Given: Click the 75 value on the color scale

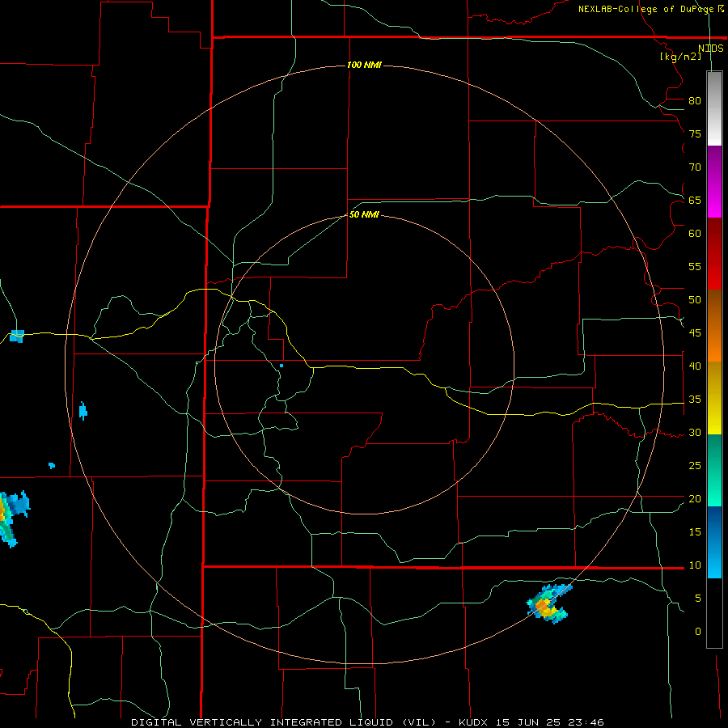Looking at the screenshot, I should (x=695, y=133).
